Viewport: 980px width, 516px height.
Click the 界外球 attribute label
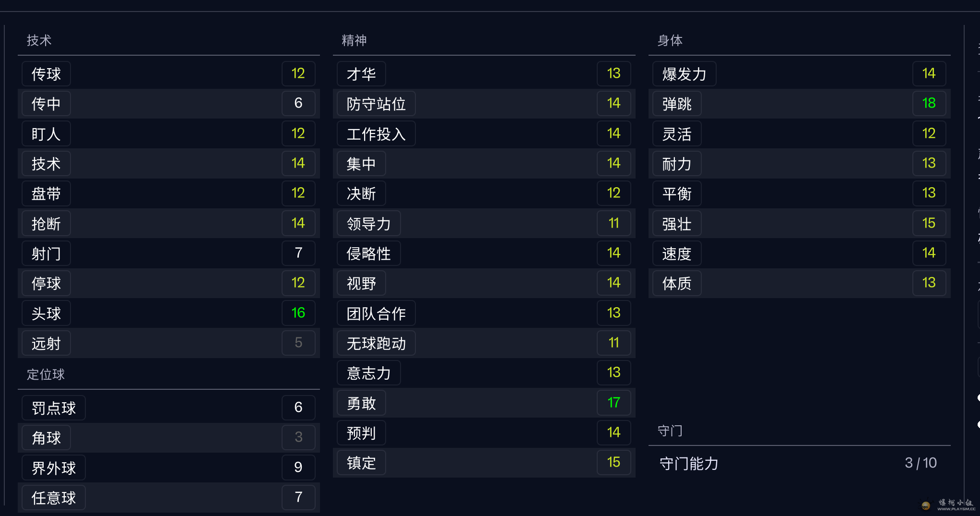point(54,468)
